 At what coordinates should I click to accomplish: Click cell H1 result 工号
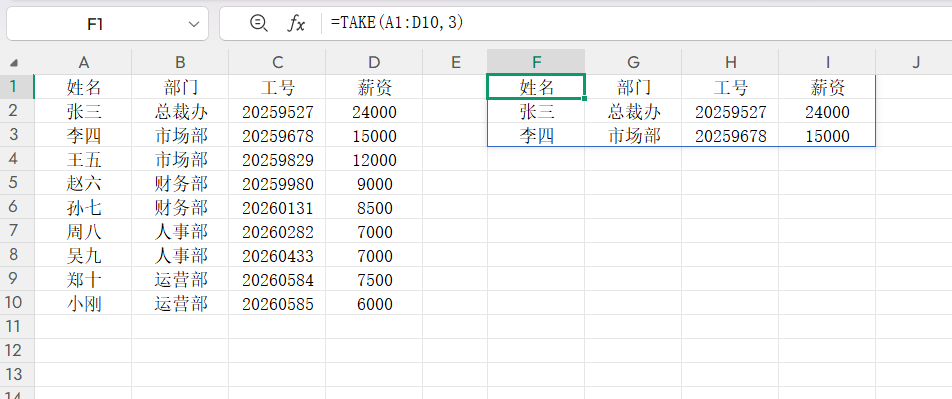pos(730,87)
